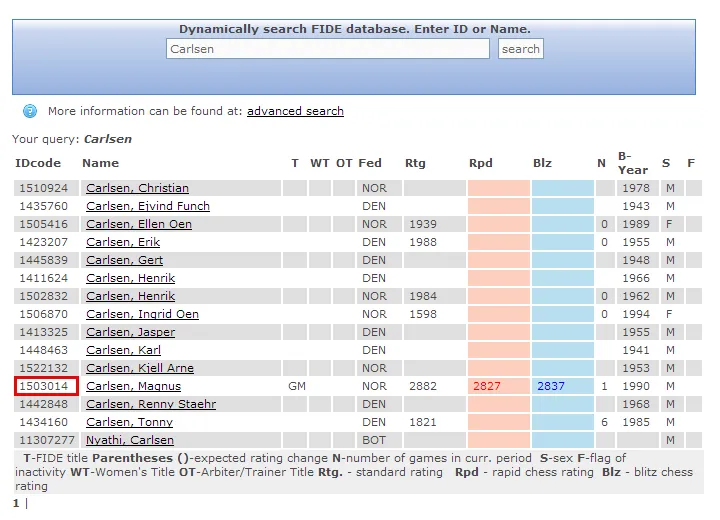Click the Rtg column header
Image resolution: width=720 pixels, height=520 pixels.
coord(415,163)
